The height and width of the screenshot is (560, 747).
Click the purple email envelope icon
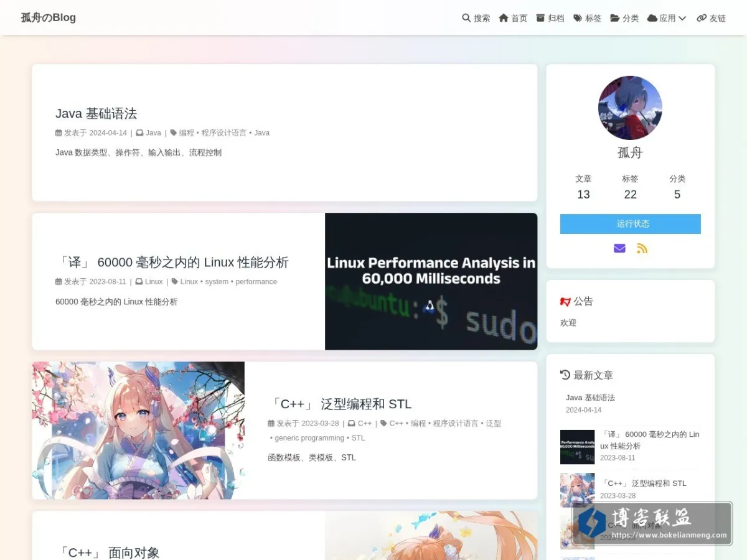coord(619,248)
